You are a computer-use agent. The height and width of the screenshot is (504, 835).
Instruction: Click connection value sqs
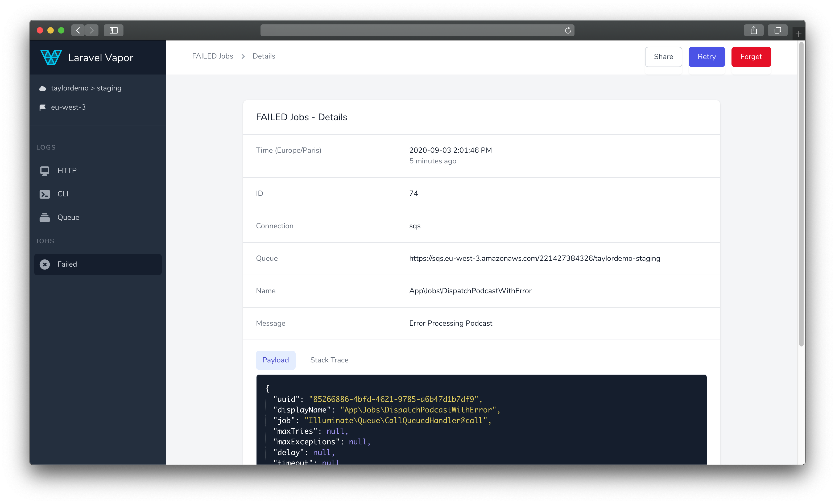[415, 226]
